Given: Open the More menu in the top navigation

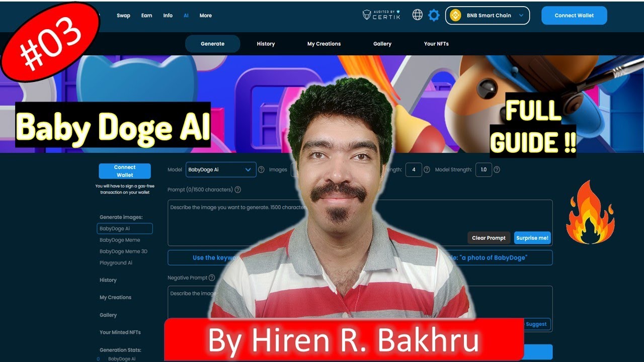Looking at the screenshot, I should tap(205, 16).
